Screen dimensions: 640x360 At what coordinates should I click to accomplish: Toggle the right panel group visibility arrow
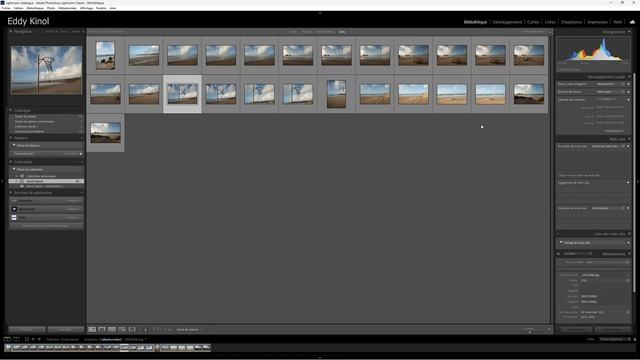tap(638, 181)
